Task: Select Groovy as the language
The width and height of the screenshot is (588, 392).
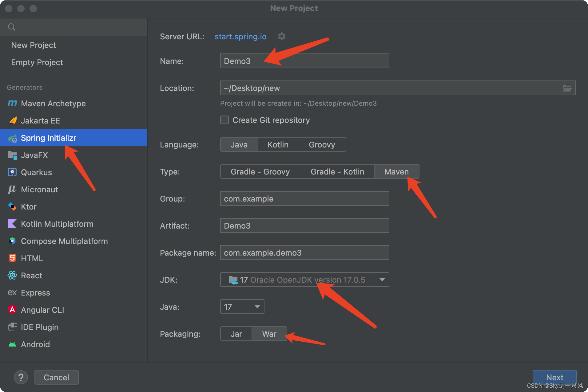Action: tap(322, 145)
